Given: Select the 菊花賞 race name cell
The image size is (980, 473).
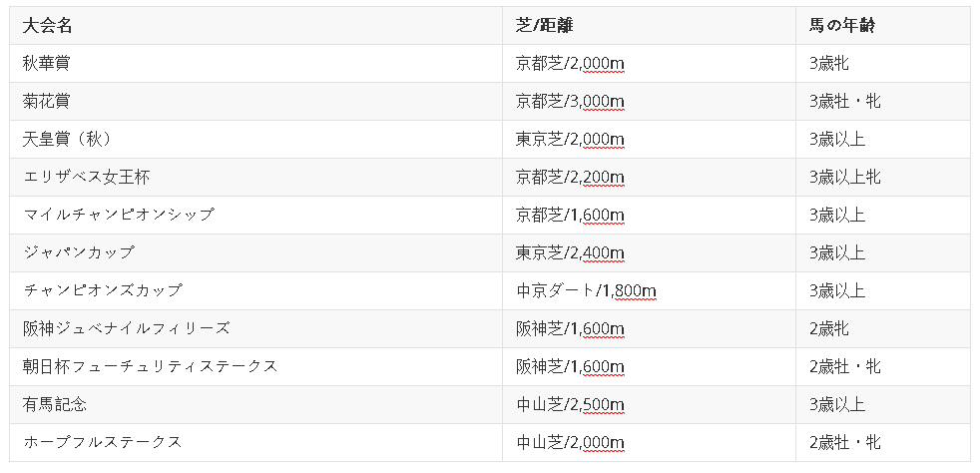Looking at the screenshot, I should [x=47, y=102].
